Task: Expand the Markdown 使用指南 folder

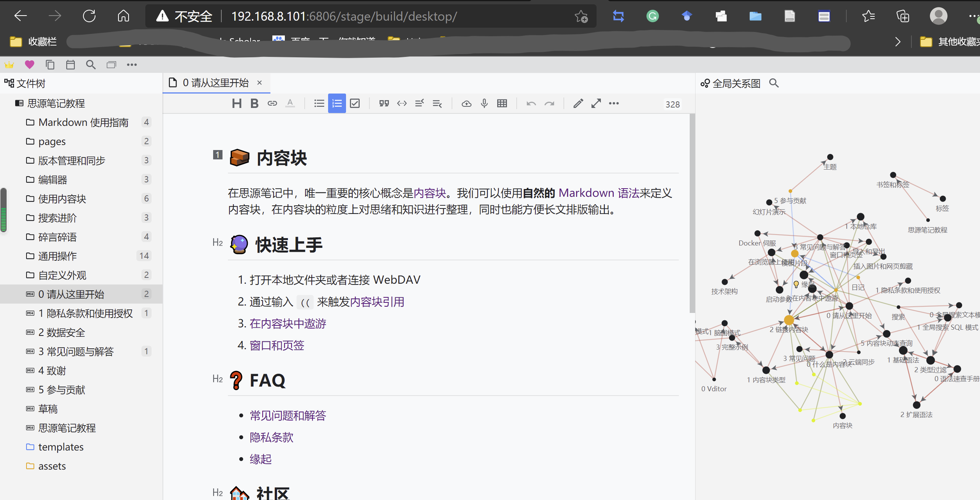Action: (x=83, y=122)
